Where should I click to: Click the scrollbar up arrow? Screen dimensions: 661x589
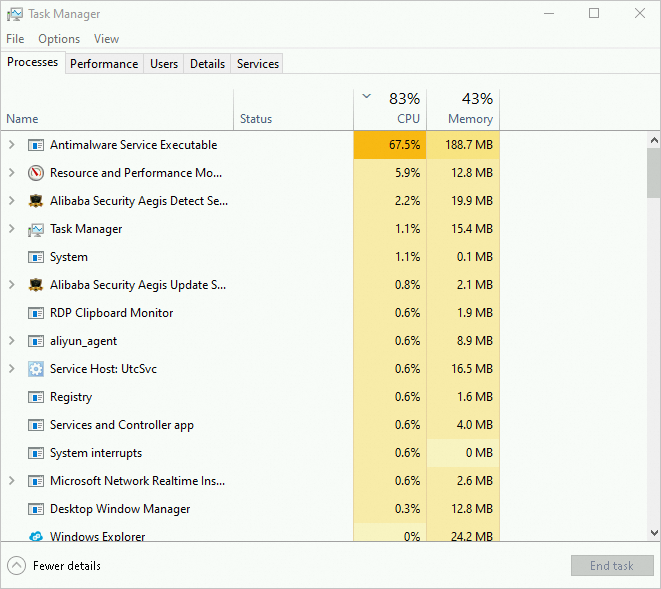654,140
